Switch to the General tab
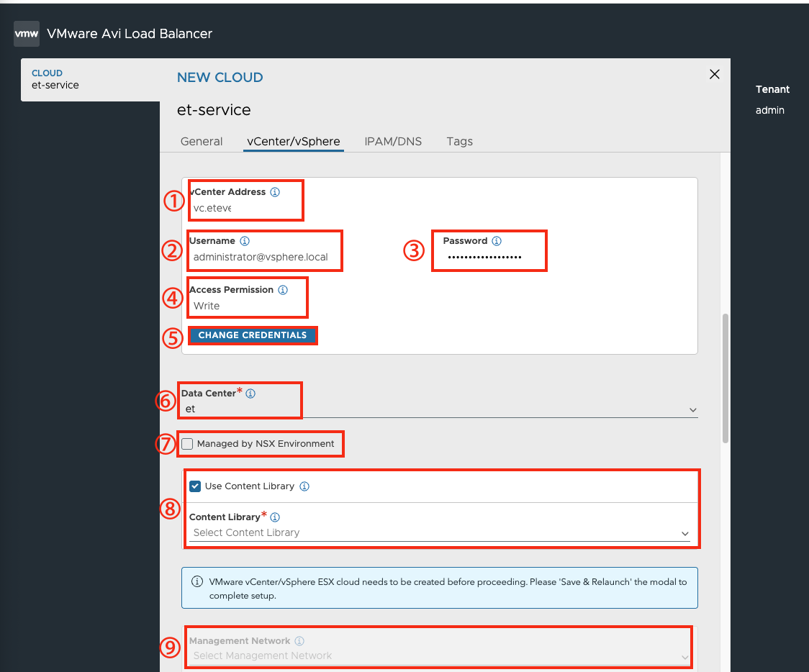The width and height of the screenshot is (809, 672). [202, 141]
